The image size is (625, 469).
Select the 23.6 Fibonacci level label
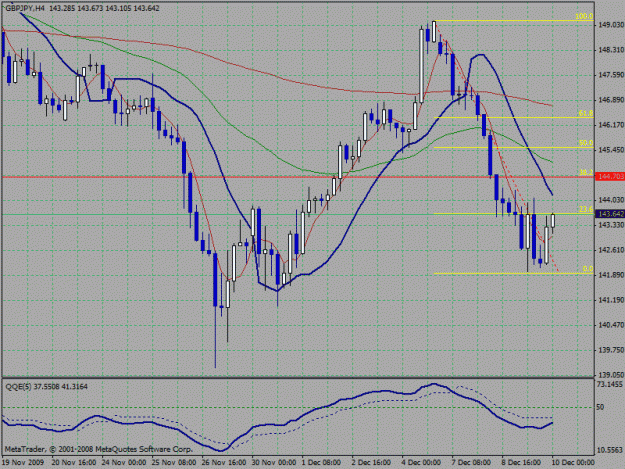586,210
